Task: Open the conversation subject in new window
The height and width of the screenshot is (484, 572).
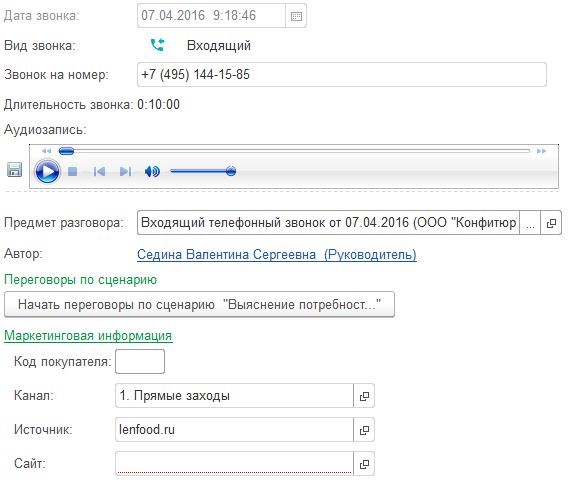Action: tap(551, 222)
